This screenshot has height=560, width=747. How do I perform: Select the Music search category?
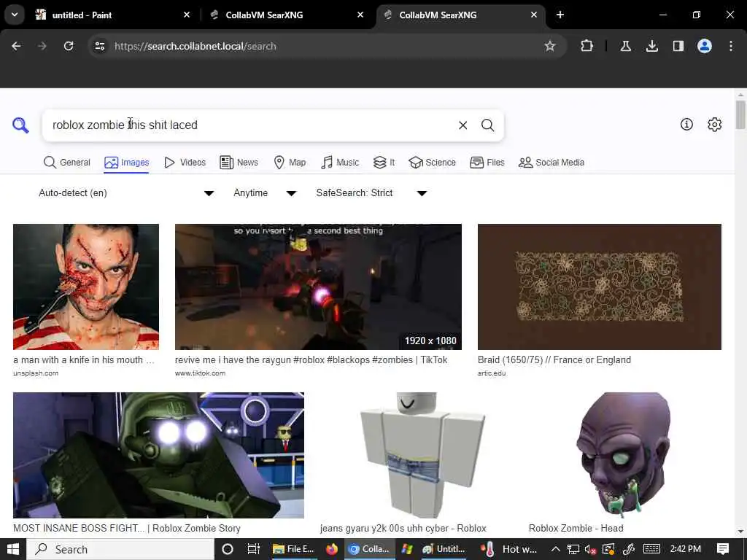click(340, 163)
